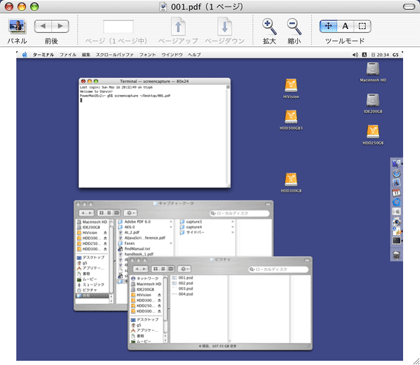
Task: Enable the move tool in ツールモード
Action: 328,26
